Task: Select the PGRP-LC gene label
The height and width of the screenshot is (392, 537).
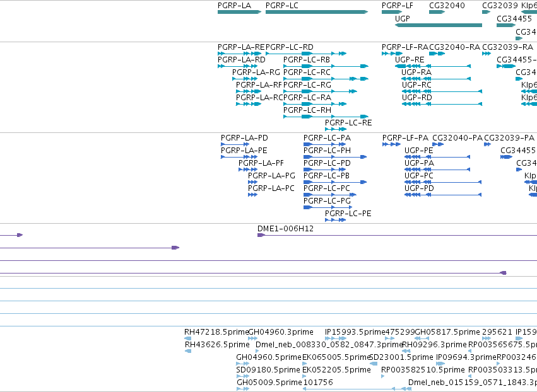Action: [x=282, y=6]
